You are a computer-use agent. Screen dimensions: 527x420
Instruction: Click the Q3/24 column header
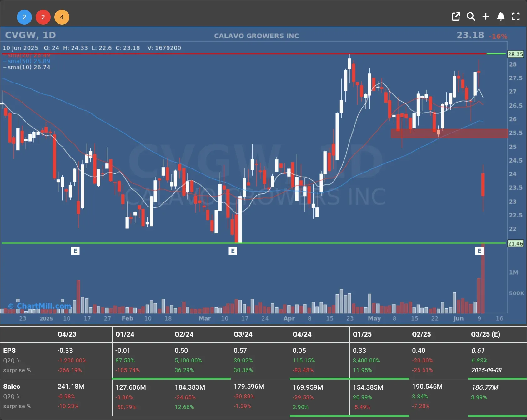point(243,334)
